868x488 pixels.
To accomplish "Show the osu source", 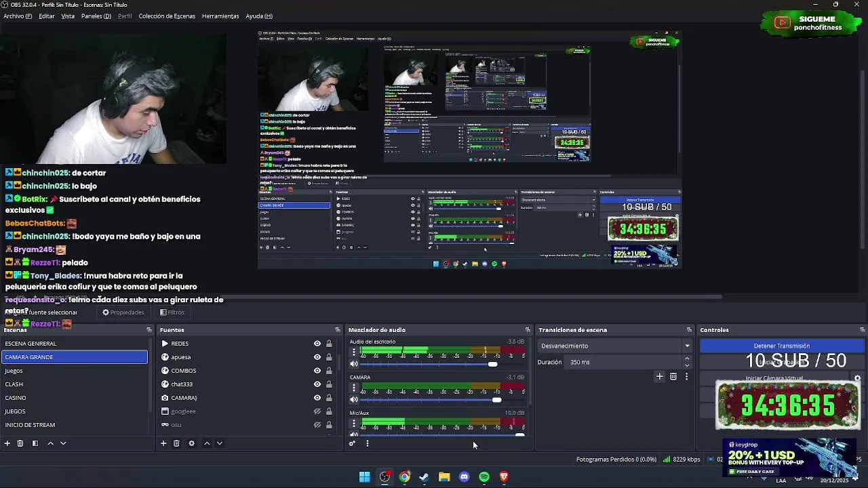I will coord(317,425).
